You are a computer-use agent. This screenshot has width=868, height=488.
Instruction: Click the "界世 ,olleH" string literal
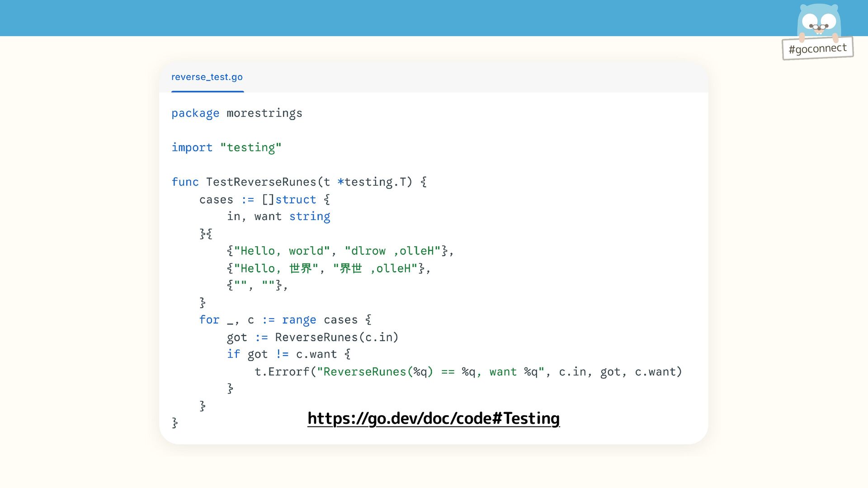click(375, 269)
